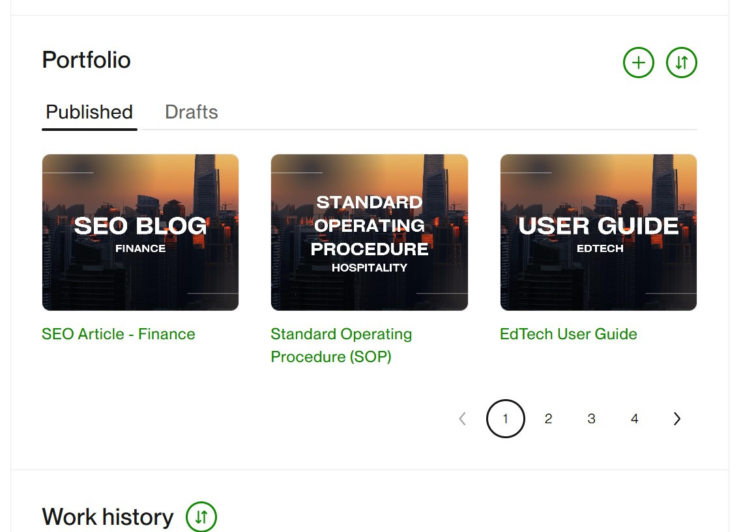Jump to portfolio page 4
Viewport: 756px width, 532px height.
635,419
